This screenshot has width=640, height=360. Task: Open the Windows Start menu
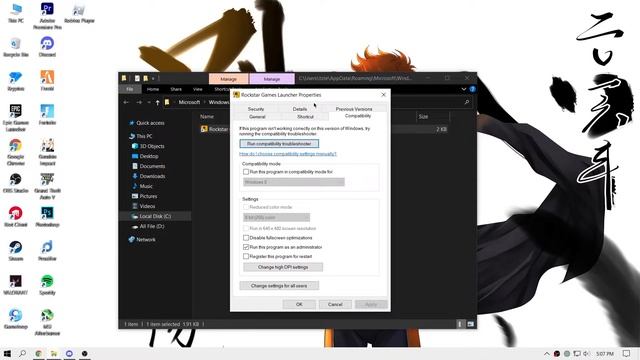pyautogui.click(x=7, y=353)
